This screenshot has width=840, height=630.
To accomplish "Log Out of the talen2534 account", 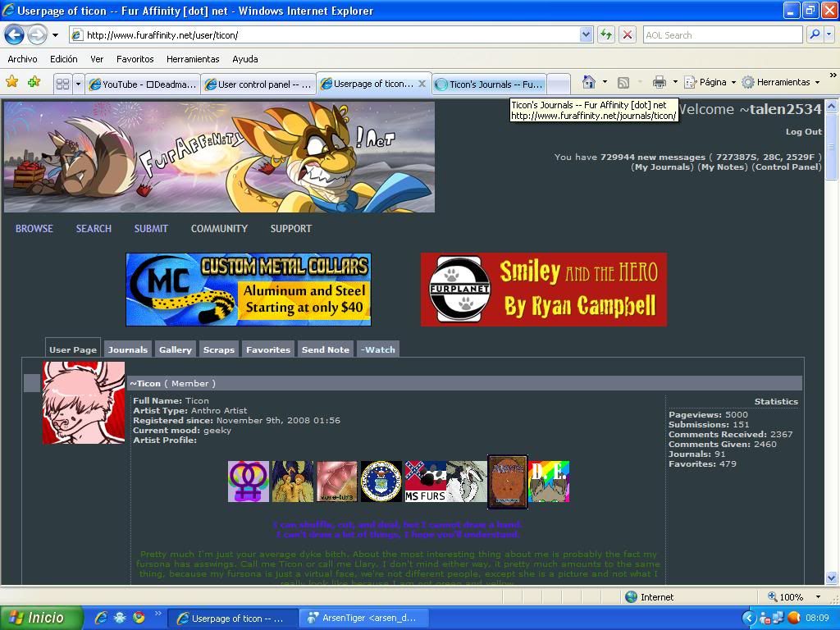I will [804, 132].
